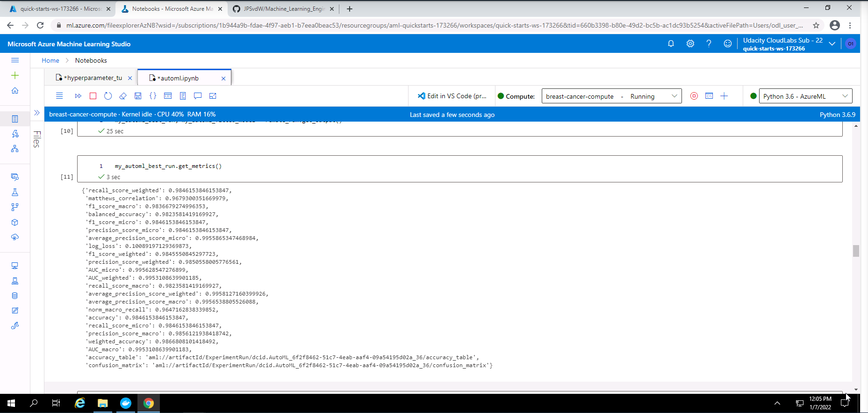Expand the Files panel chevrons

(x=37, y=113)
